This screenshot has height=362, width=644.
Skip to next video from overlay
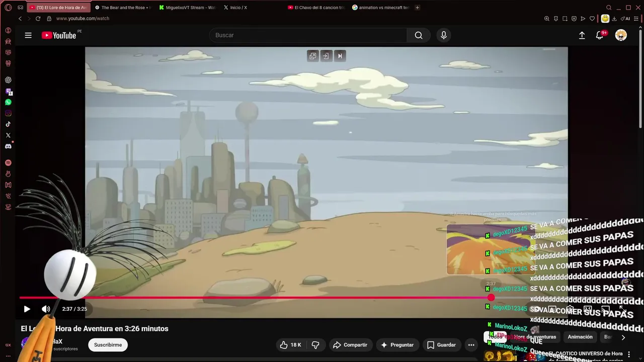340,56
